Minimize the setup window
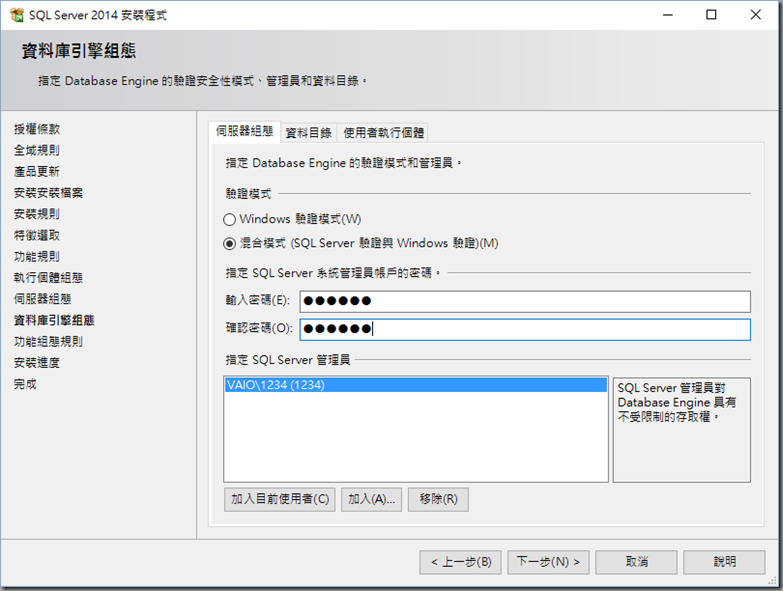 coord(668,15)
